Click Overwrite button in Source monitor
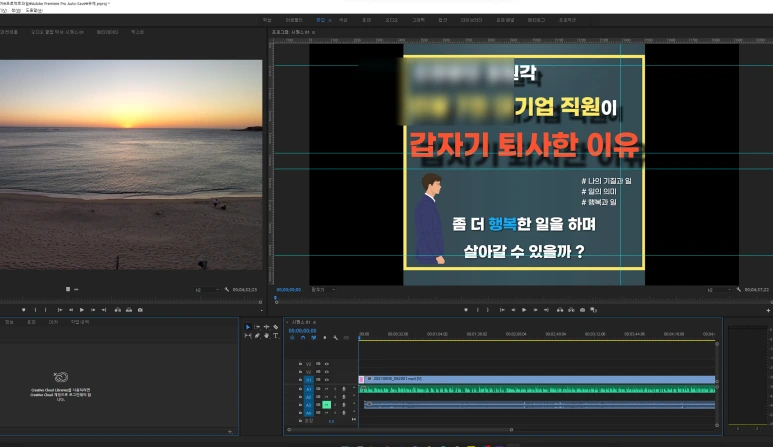The image size is (773, 447). (x=129, y=310)
